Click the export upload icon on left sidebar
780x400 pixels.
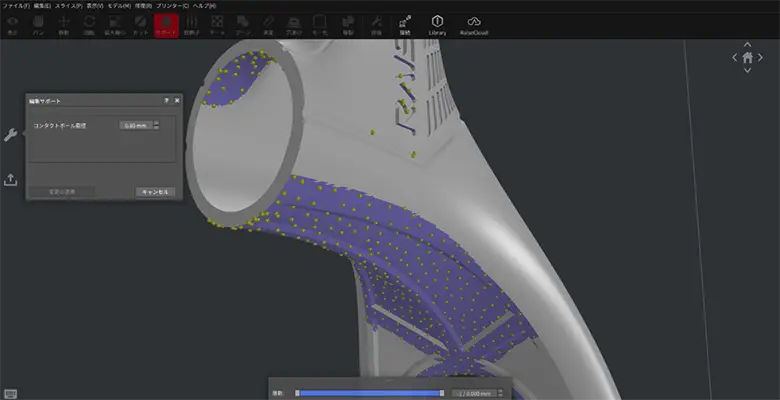point(11,179)
